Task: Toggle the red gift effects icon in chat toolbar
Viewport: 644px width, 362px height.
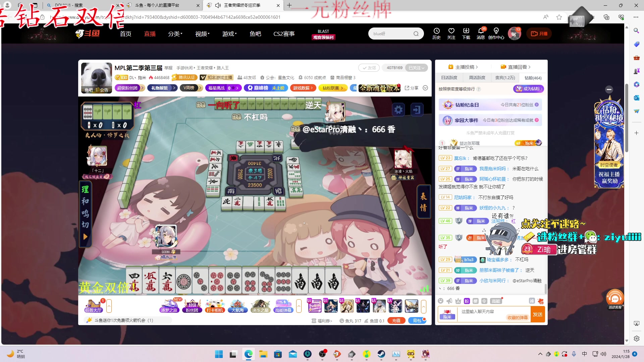Action: [540, 301]
